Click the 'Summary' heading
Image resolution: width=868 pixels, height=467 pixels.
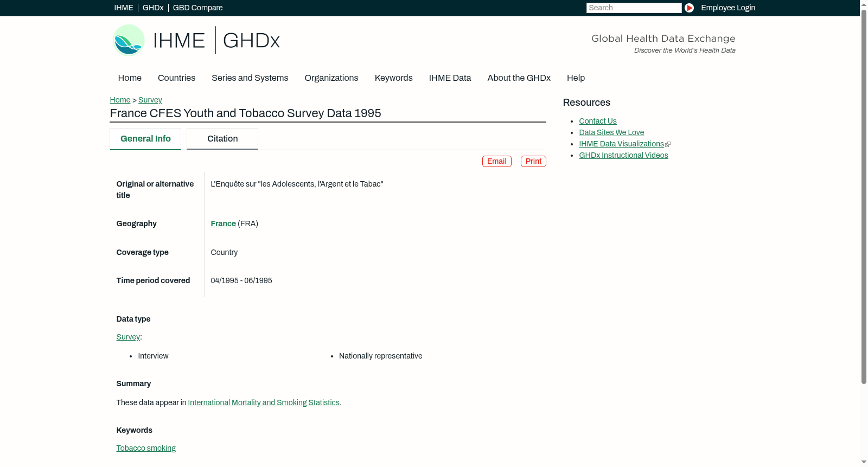coord(133,383)
